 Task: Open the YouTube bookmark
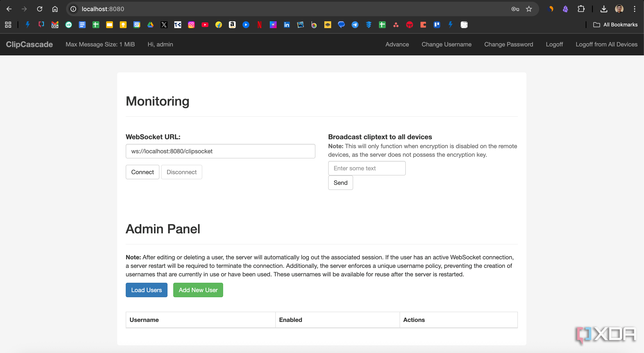(x=205, y=25)
